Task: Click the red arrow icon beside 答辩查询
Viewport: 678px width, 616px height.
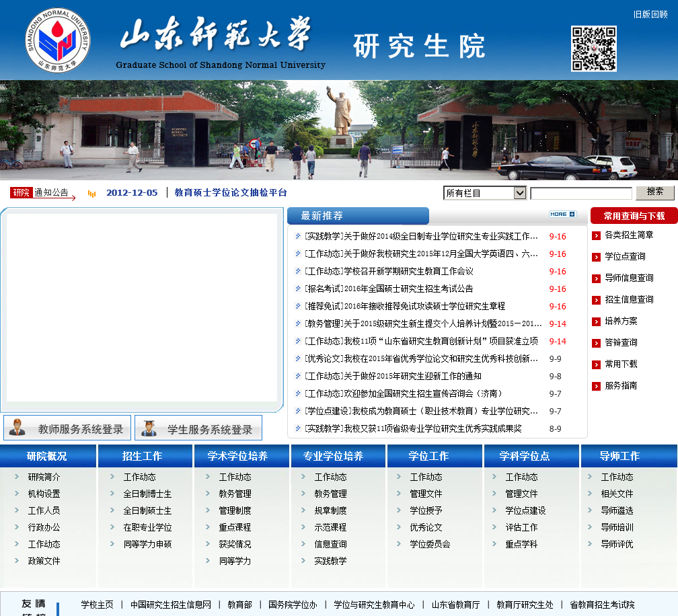Action: click(596, 343)
